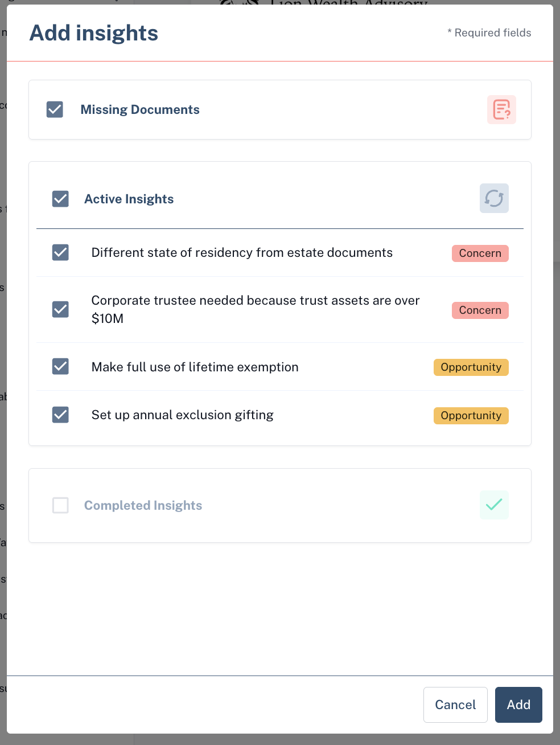Click the 'Set up annual exclusion gifting' text
Screen dimensions: 560x745
[183, 415]
